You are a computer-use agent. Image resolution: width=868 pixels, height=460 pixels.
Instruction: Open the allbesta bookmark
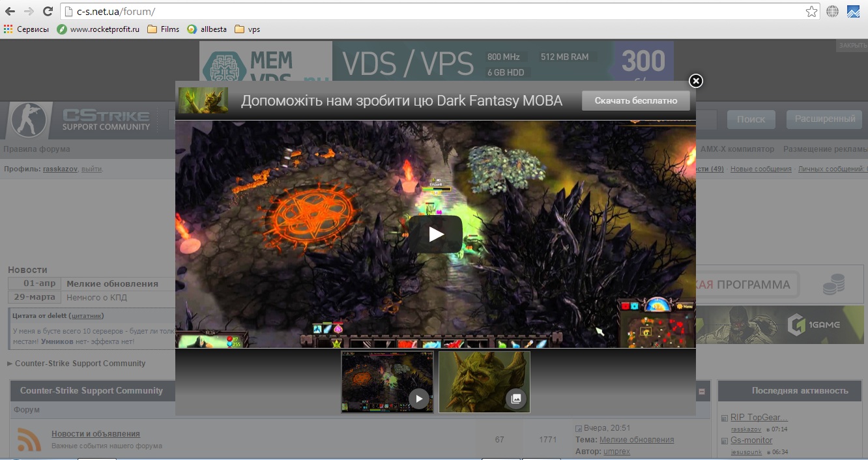207,29
